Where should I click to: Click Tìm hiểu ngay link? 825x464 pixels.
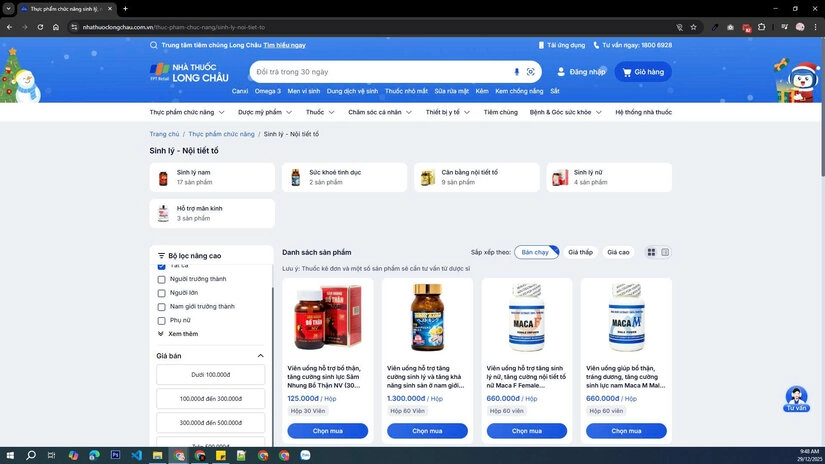pyautogui.click(x=285, y=45)
